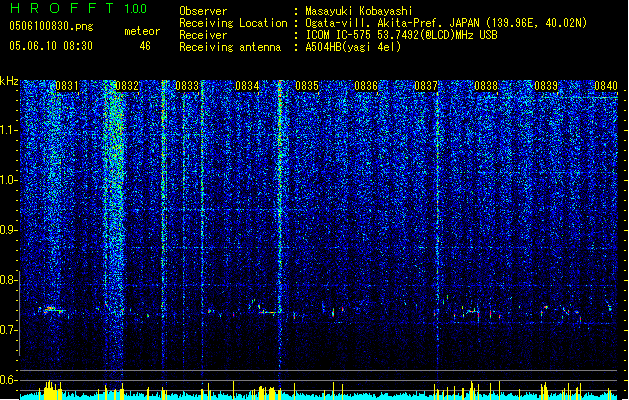The width and height of the screenshot is (629, 400).
Task: Click the kHz axis unit label
Action: coord(9,81)
